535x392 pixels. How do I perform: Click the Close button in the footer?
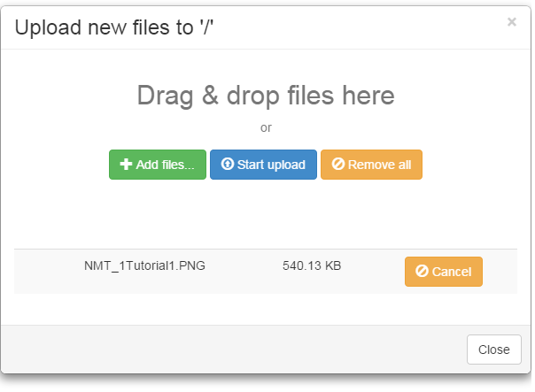point(494,350)
